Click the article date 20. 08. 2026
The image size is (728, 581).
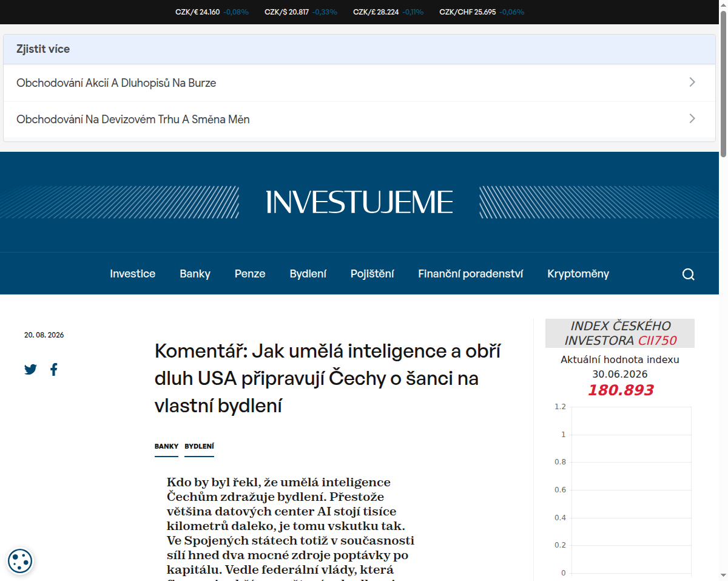tap(44, 335)
